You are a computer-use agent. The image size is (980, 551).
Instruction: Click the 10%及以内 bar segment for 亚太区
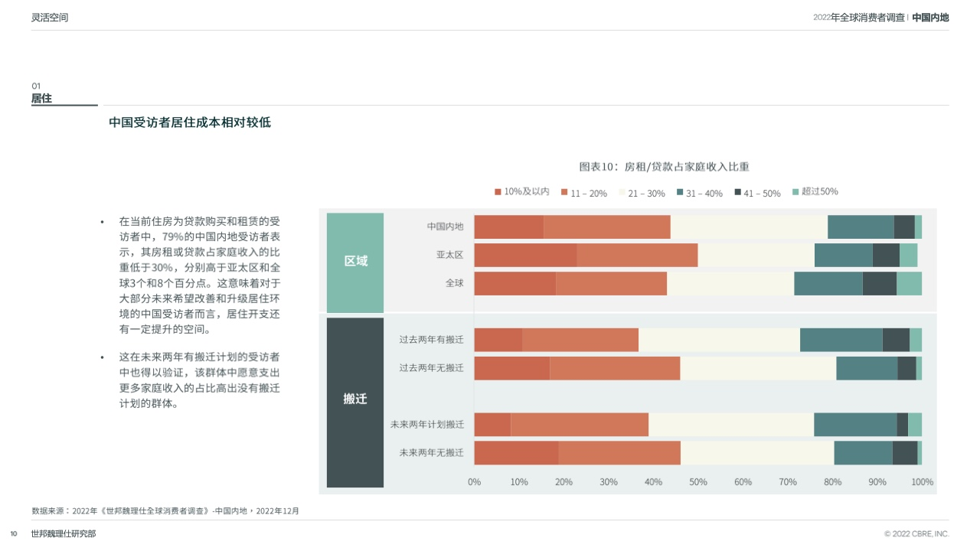tap(525, 255)
